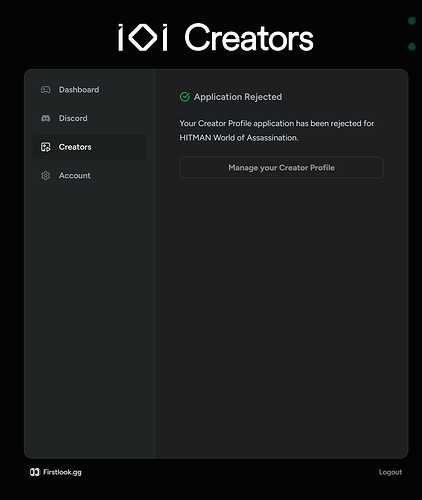Click the lower green dot at top right
This screenshot has width=422, height=500.
412,46
